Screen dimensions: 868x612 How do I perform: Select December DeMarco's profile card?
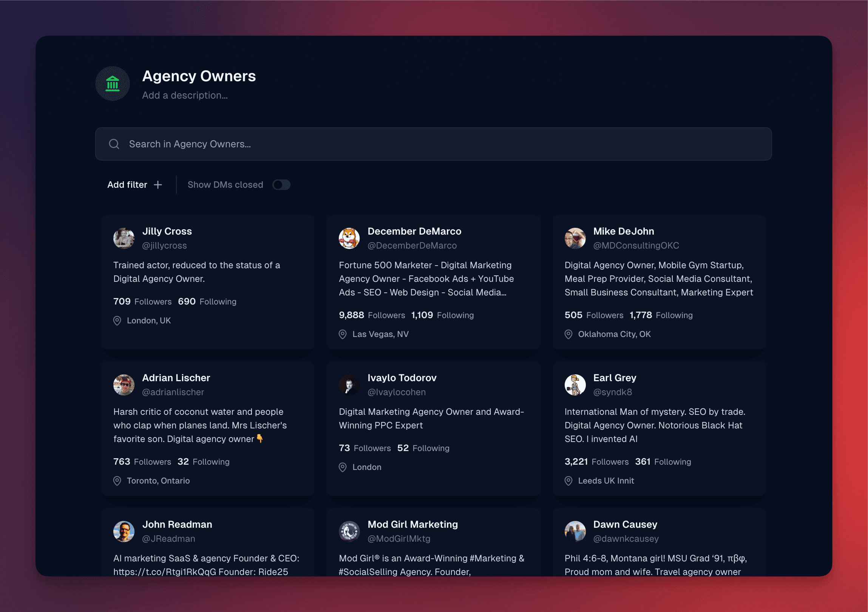tap(433, 283)
